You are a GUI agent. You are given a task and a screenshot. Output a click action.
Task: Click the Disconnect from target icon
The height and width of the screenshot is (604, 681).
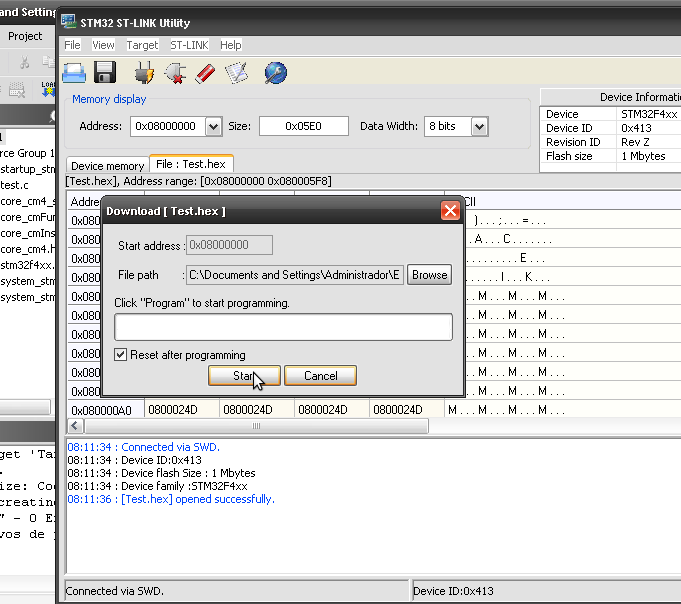[x=175, y=72]
